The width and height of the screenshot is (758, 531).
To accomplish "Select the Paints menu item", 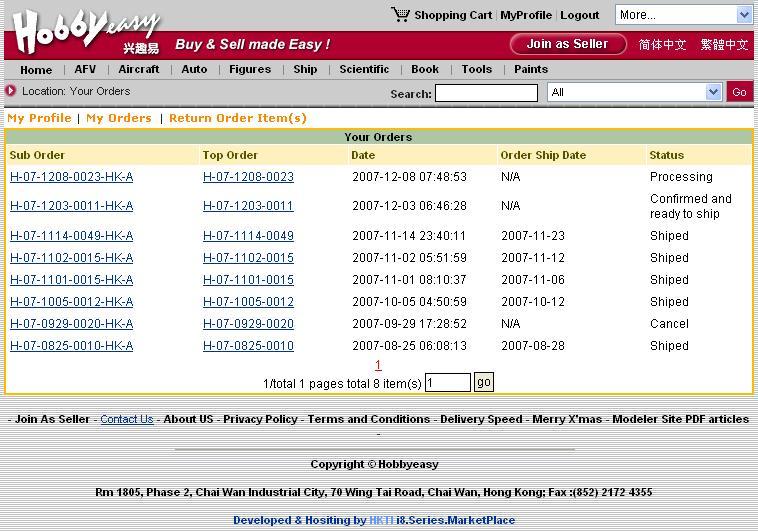I will pos(530,69).
